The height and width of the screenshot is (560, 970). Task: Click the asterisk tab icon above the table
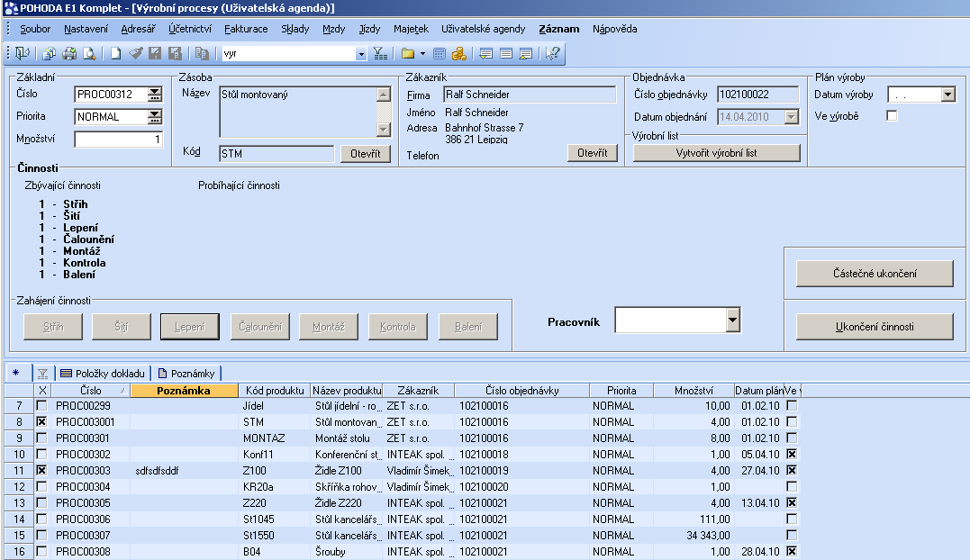pyautogui.click(x=16, y=373)
